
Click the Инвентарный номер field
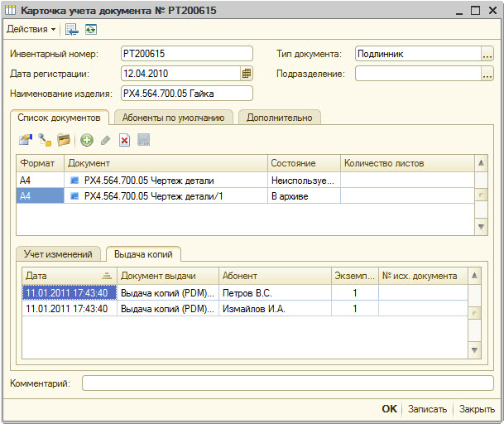pyautogui.click(x=187, y=53)
